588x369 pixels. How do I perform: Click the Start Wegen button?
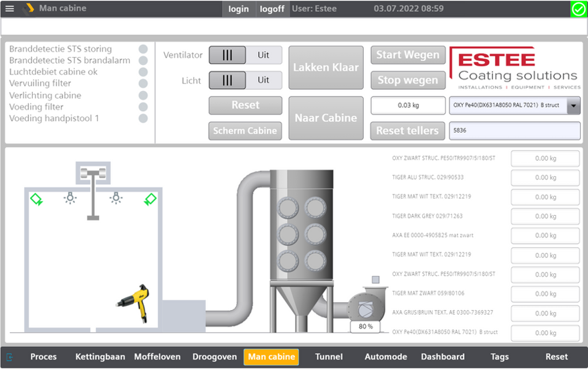click(x=407, y=55)
